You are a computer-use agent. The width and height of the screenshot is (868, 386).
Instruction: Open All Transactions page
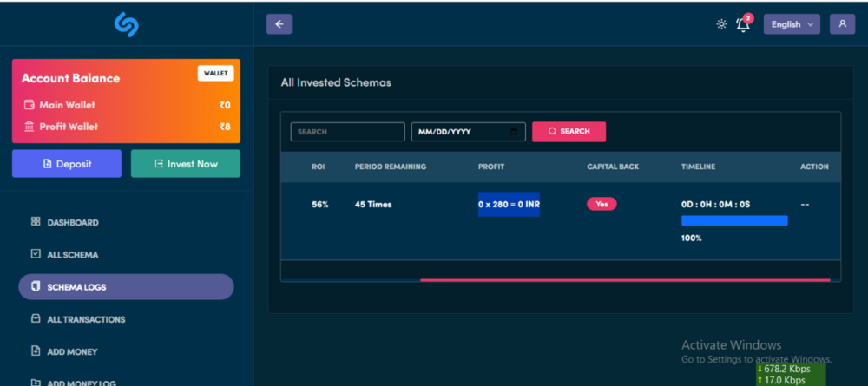pos(86,319)
